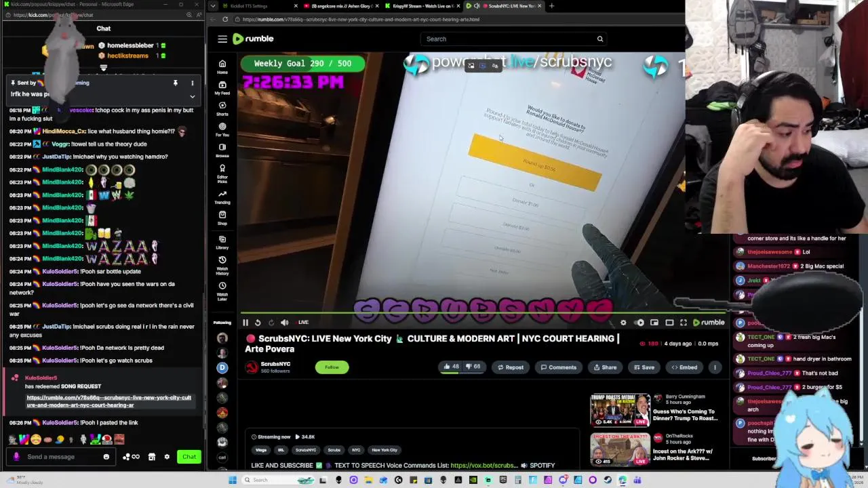Screen dimensions: 868x488
Task: Open For You in Rumble sidebar
Action: tap(222, 129)
